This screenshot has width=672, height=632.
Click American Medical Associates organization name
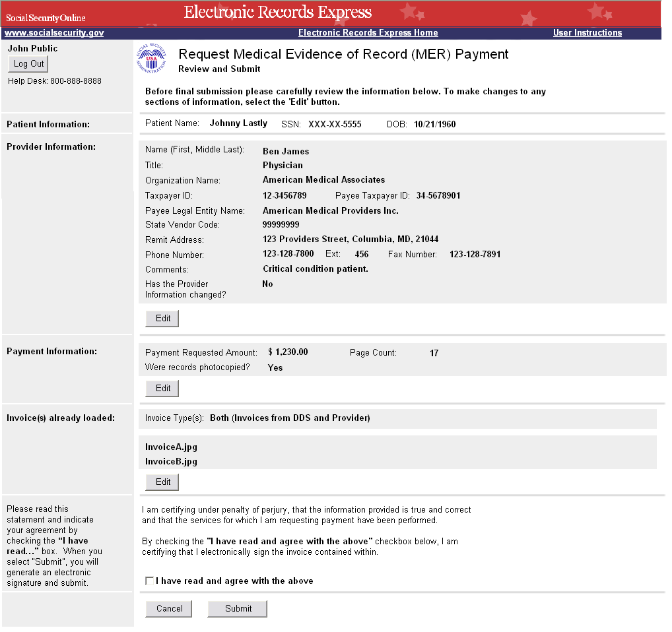(323, 180)
